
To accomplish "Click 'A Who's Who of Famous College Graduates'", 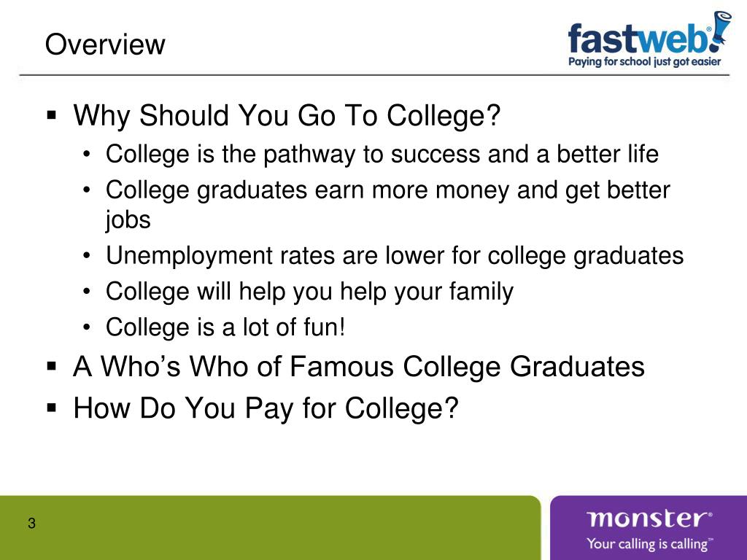I will [359, 367].
